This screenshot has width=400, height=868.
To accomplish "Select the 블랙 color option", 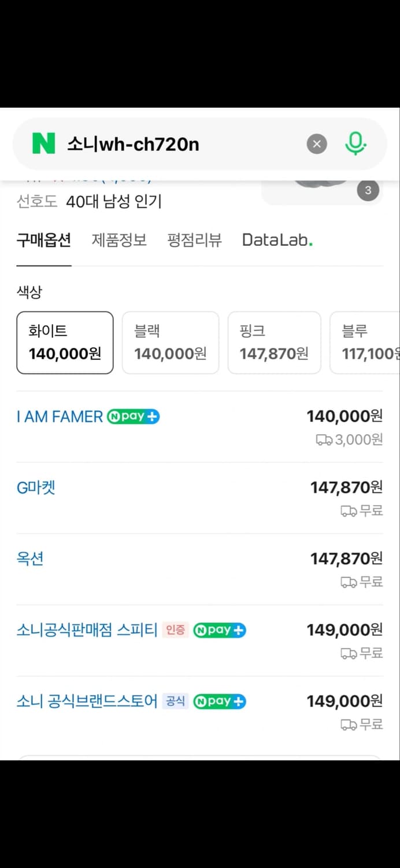I will 170,342.
